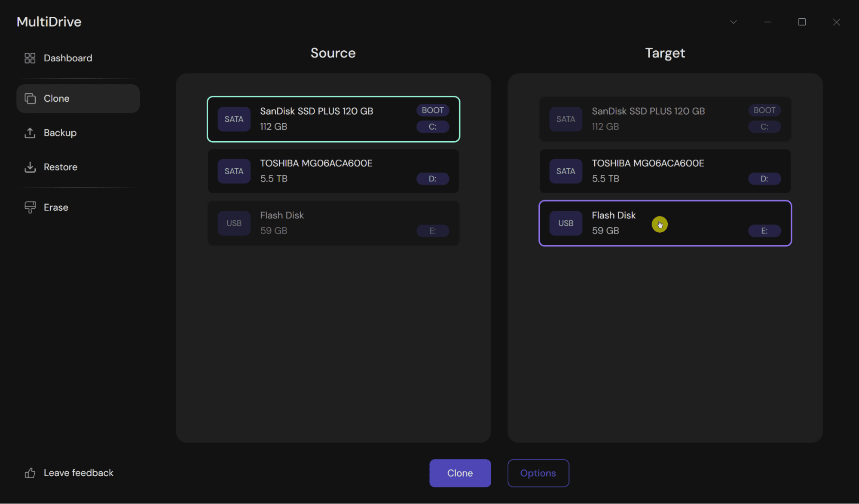The width and height of the screenshot is (859, 504).
Task: Click E: label on target Flash Disk
Action: coord(764,231)
